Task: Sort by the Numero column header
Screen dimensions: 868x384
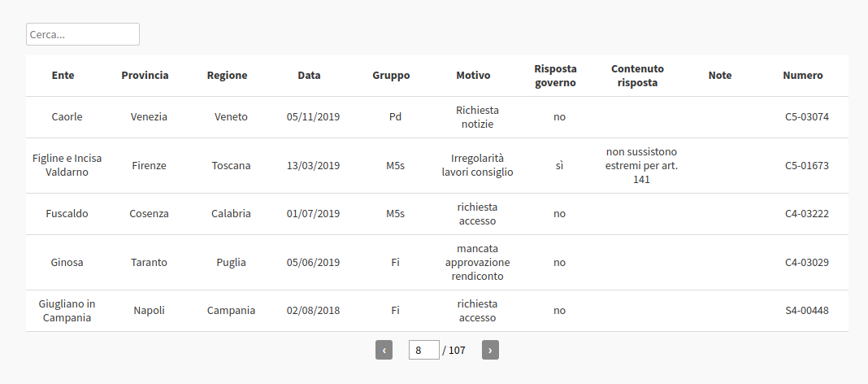Action: pyautogui.click(x=803, y=76)
